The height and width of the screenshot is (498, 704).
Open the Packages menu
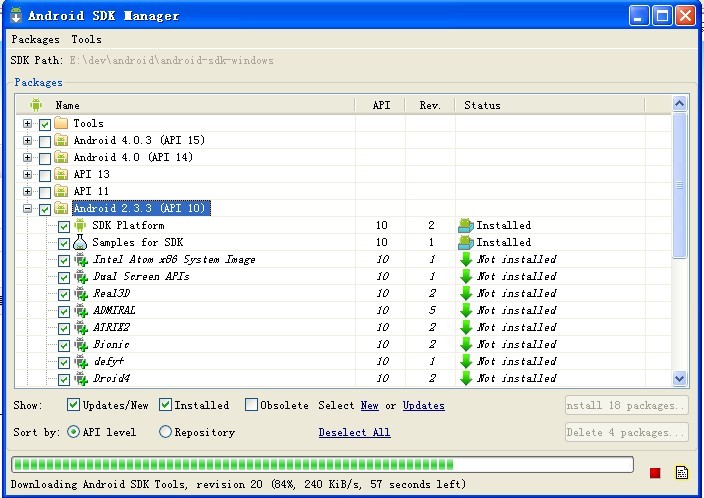35,40
